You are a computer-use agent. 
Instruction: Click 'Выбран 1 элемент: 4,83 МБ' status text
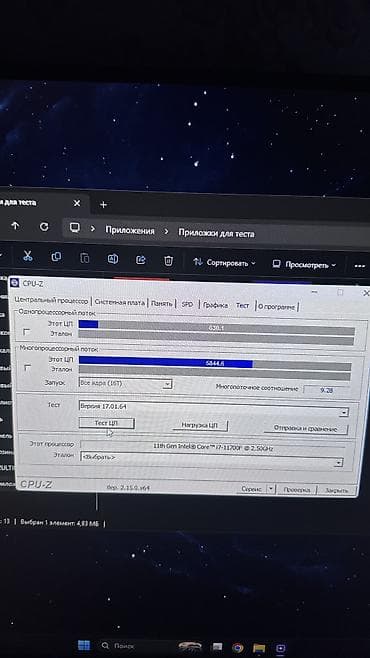pos(59,523)
